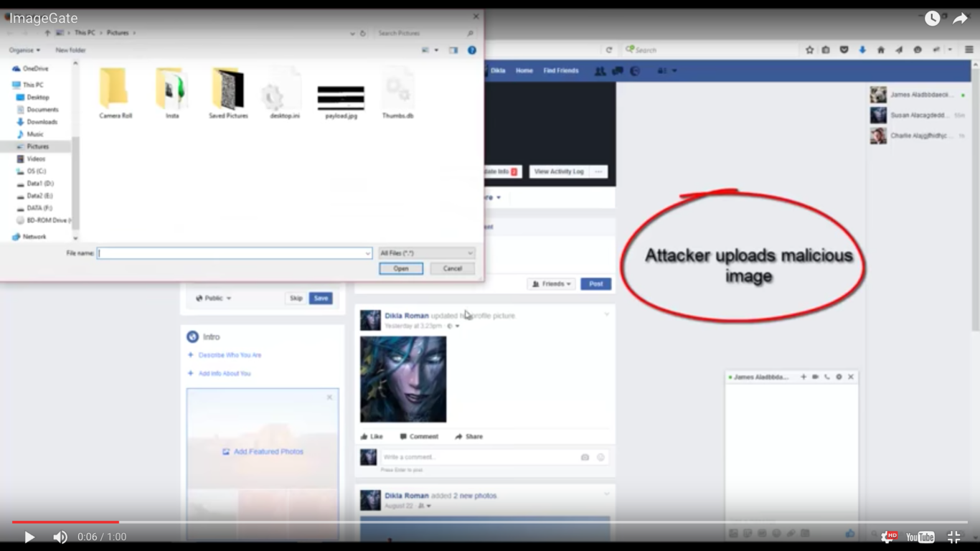
Task: Open Firefox downloads arrow icon
Action: tap(862, 50)
